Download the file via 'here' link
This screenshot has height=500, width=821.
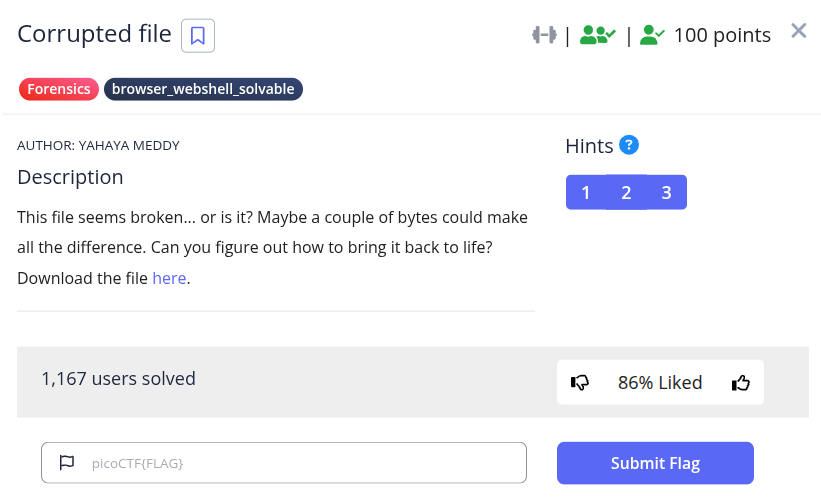pyautogui.click(x=169, y=278)
